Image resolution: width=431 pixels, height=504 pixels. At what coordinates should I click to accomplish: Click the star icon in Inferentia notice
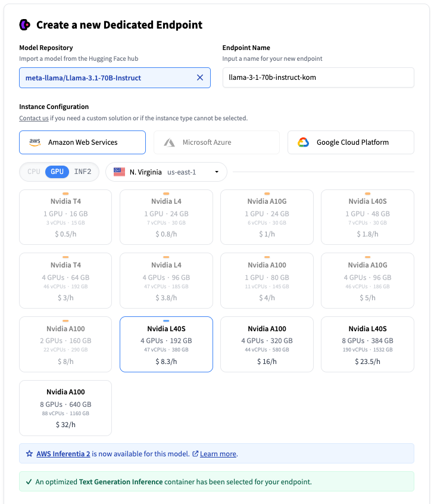point(29,454)
